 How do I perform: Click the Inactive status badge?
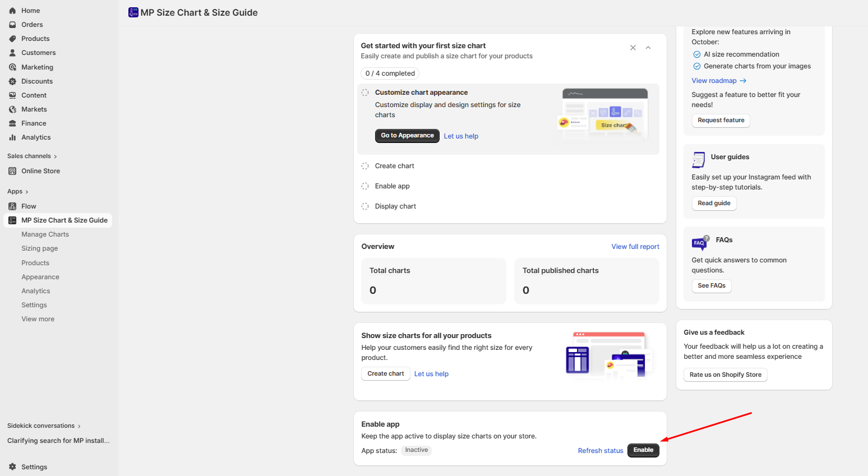point(417,450)
